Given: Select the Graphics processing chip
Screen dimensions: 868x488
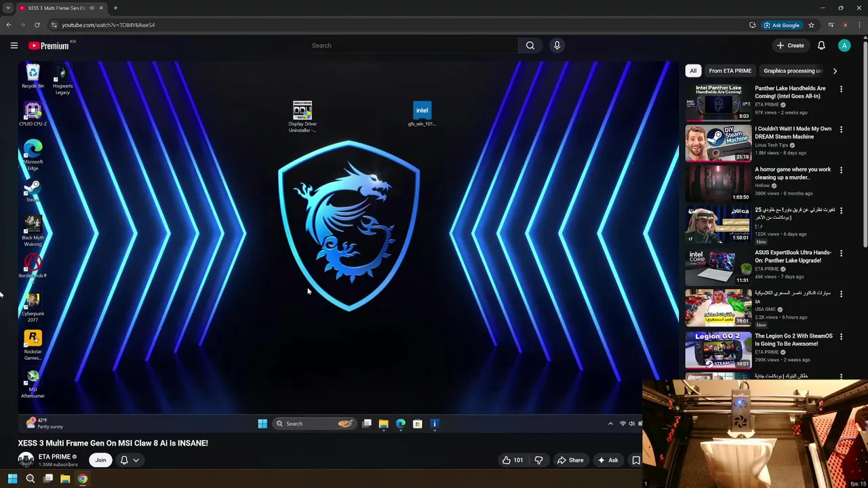Looking at the screenshot, I should 792,70.
